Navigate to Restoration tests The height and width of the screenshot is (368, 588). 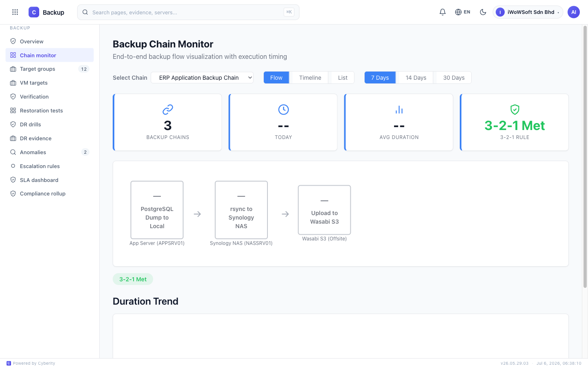pos(49,111)
